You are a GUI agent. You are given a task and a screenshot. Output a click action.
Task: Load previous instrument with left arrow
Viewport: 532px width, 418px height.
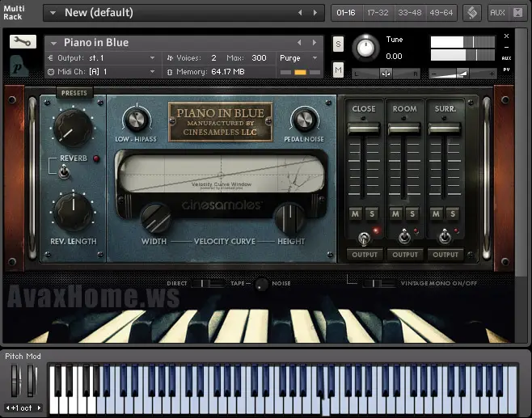pyautogui.click(x=299, y=42)
